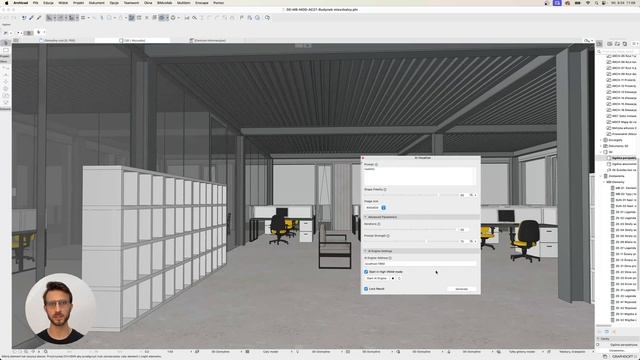640x360 pixels.
Task: Click the measure tool icon in toolbar
Action: pyautogui.click(x=187, y=18)
